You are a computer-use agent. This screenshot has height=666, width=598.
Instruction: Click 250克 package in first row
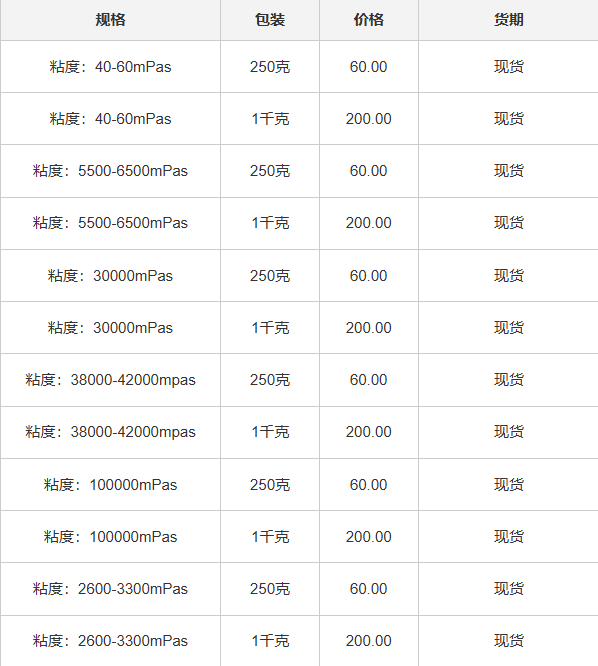pos(270,67)
